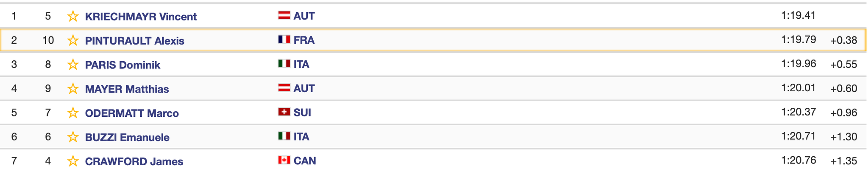This screenshot has height=172, width=868.
Task: Toggle favorite star for KRIECHMAYR Vincent
Action: point(73,16)
